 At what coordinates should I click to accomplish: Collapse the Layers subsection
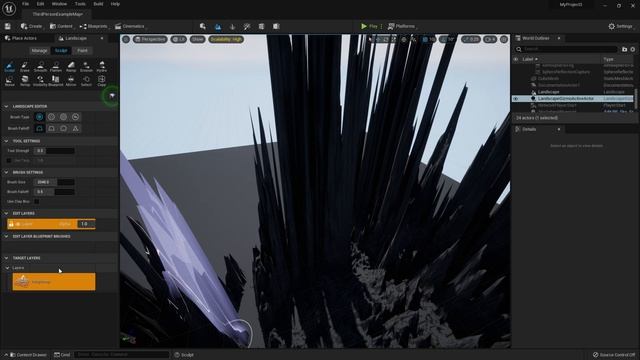coord(7,268)
